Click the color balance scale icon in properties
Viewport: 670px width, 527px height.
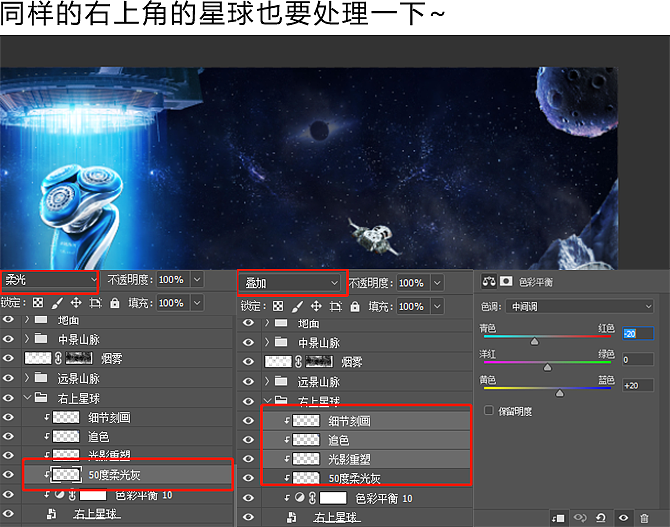[489, 281]
